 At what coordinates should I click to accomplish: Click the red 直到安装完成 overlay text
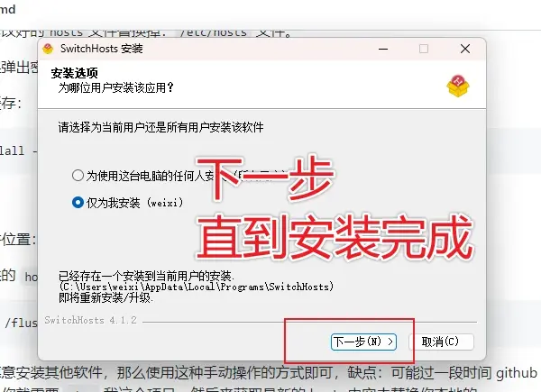click(x=335, y=237)
